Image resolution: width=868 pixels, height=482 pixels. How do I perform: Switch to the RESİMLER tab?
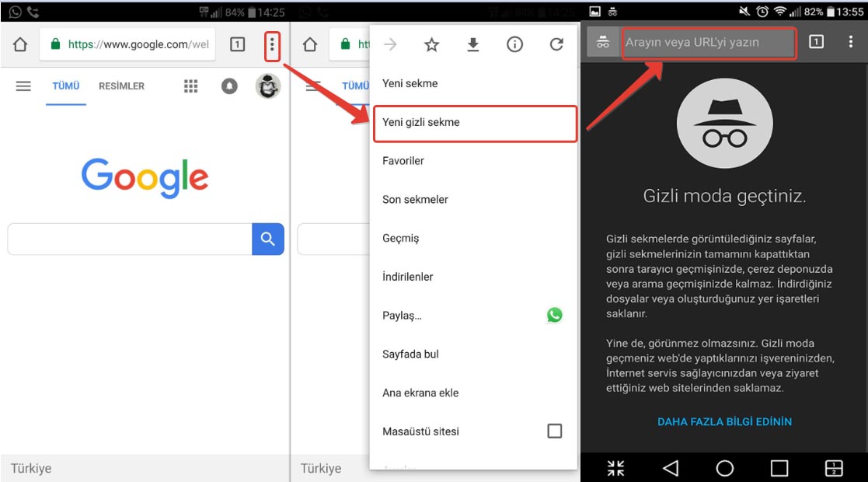pos(121,86)
